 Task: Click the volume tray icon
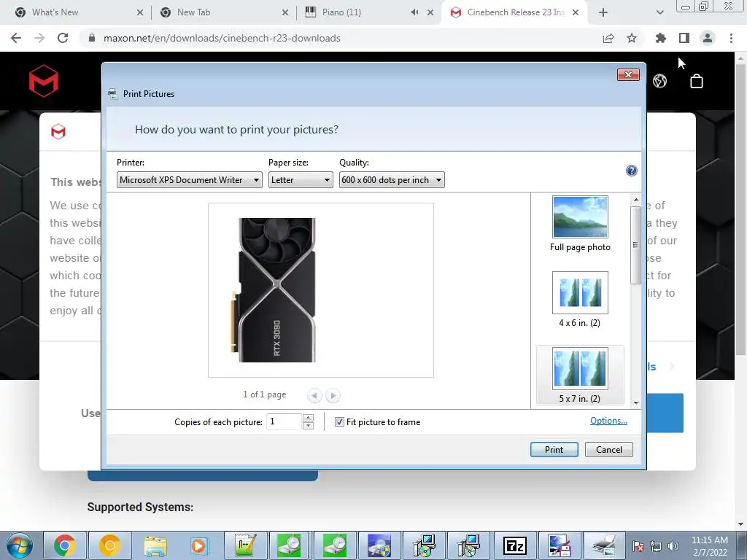click(x=673, y=546)
